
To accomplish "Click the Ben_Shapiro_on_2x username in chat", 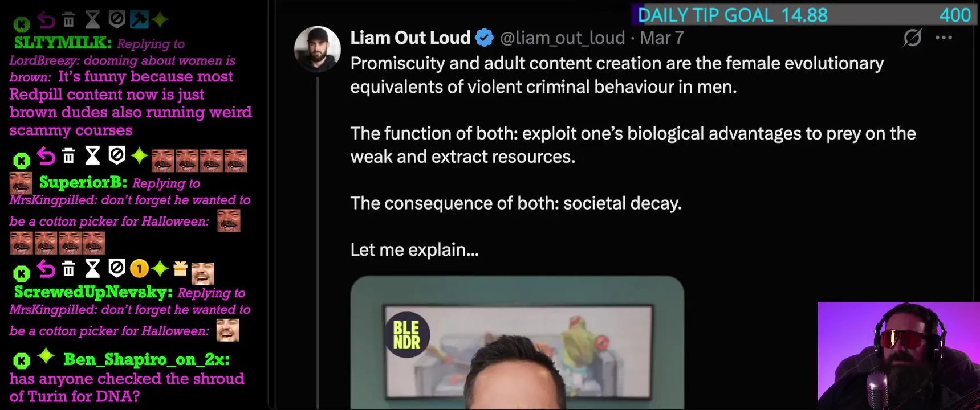I will pyautogui.click(x=147, y=359).
